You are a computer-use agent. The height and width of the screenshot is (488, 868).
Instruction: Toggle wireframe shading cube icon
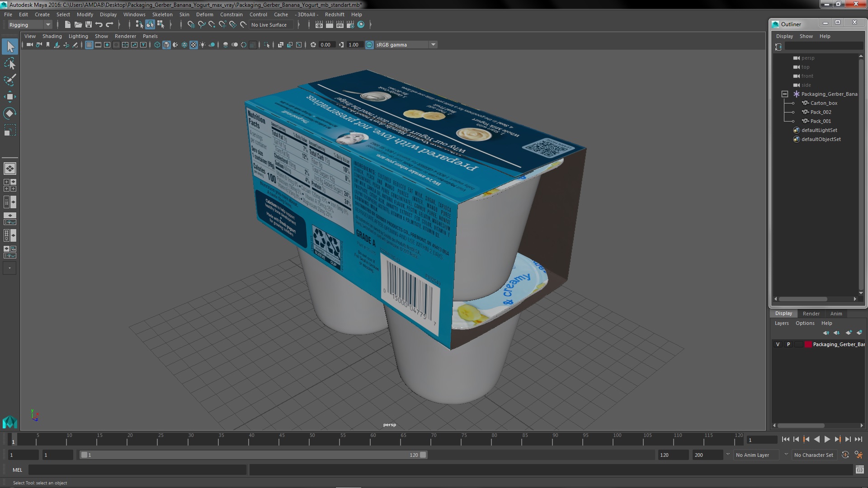pyautogui.click(x=157, y=45)
